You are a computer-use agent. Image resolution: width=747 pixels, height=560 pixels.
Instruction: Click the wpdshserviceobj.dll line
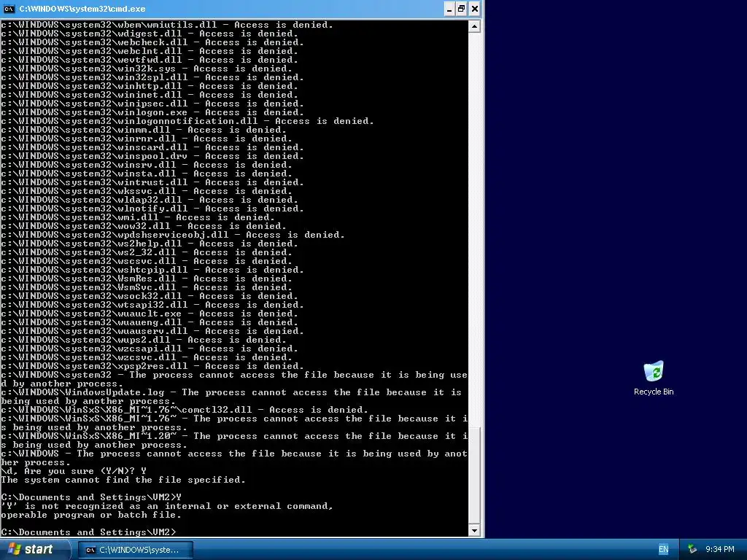tap(173, 235)
